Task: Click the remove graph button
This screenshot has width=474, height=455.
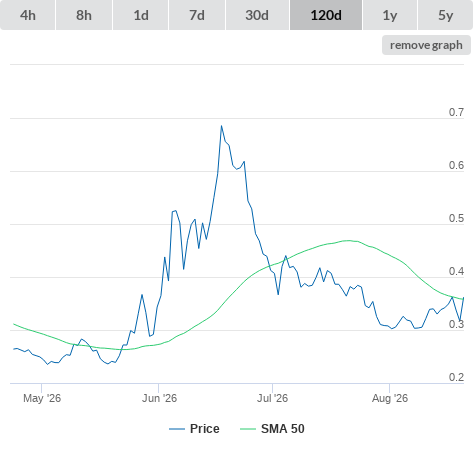Action: point(426,45)
